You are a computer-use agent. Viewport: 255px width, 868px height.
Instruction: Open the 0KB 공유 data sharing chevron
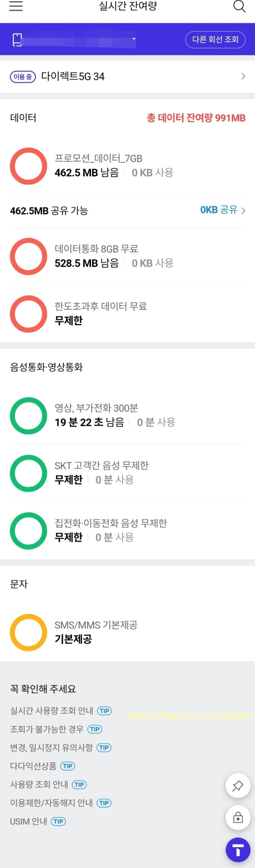tap(222, 210)
